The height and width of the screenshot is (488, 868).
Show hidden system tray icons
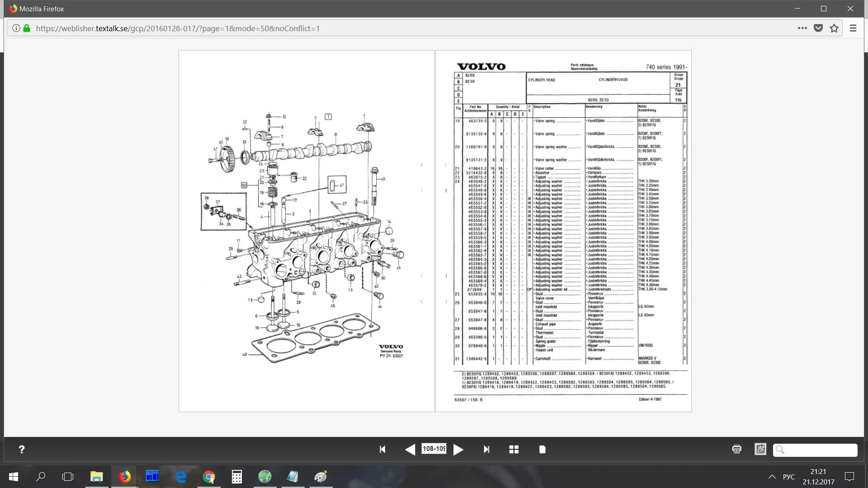[x=772, y=477]
